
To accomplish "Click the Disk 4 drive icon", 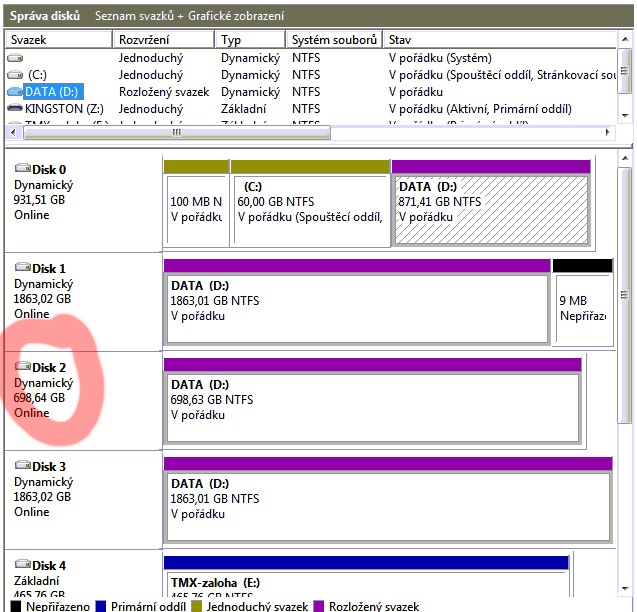I will pyautogui.click(x=22, y=565).
